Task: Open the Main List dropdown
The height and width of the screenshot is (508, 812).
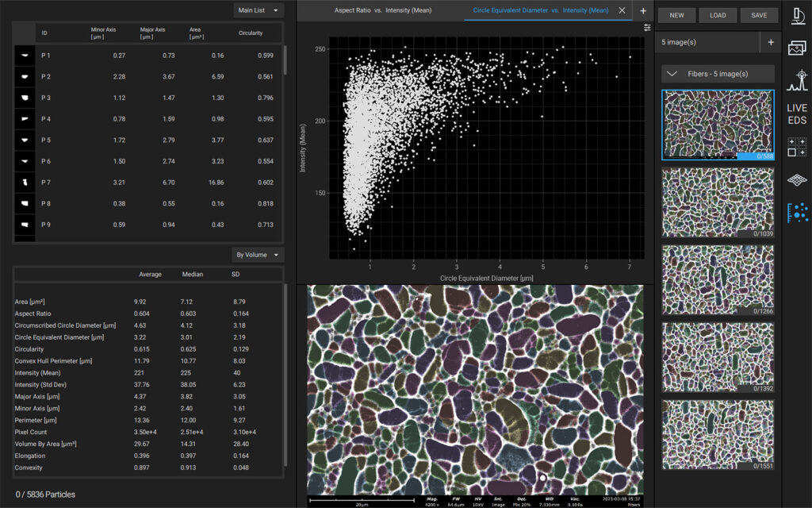Action: [x=258, y=10]
